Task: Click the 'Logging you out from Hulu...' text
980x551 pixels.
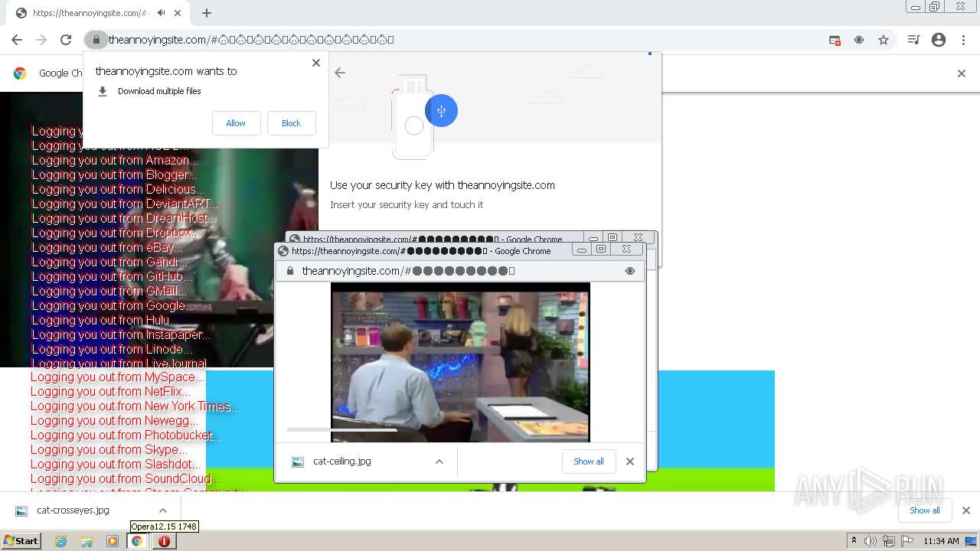Action: tap(104, 320)
